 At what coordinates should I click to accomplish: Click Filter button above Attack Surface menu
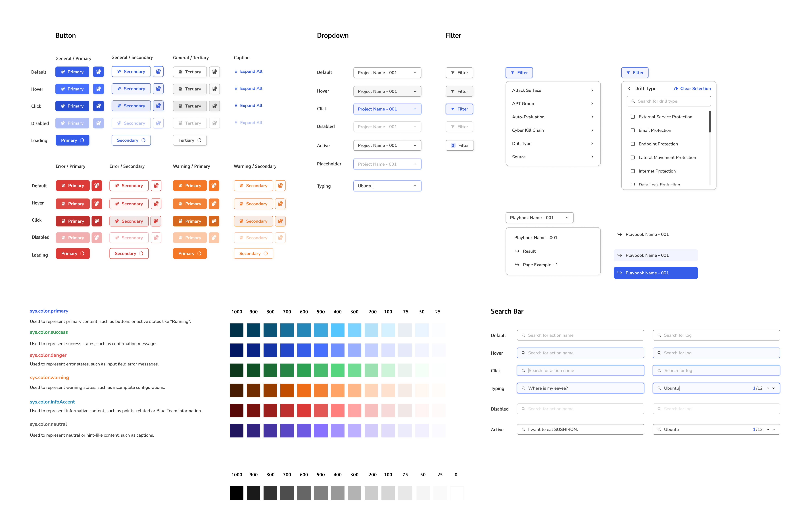tap(519, 72)
